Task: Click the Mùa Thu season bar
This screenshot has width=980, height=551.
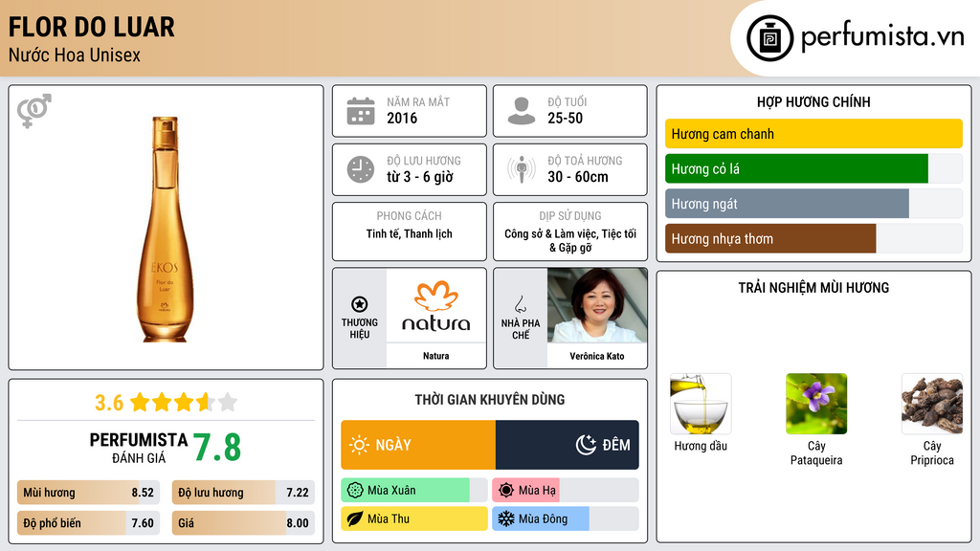Action: 414,518
